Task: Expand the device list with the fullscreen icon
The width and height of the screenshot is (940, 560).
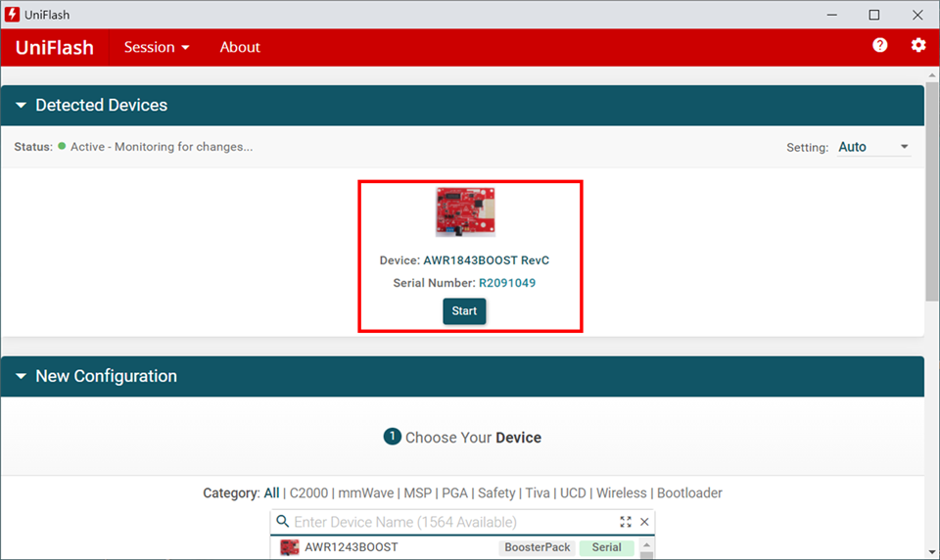Action: (626, 522)
